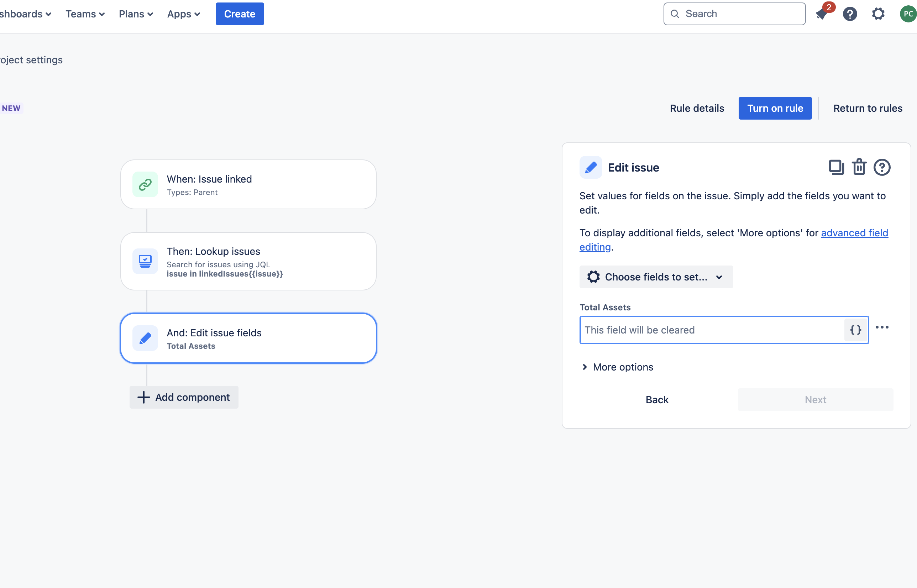The width and height of the screenshot is (917, 588).
Task: Click into the Total Assets input field
Action: click(x=712, y=330)
